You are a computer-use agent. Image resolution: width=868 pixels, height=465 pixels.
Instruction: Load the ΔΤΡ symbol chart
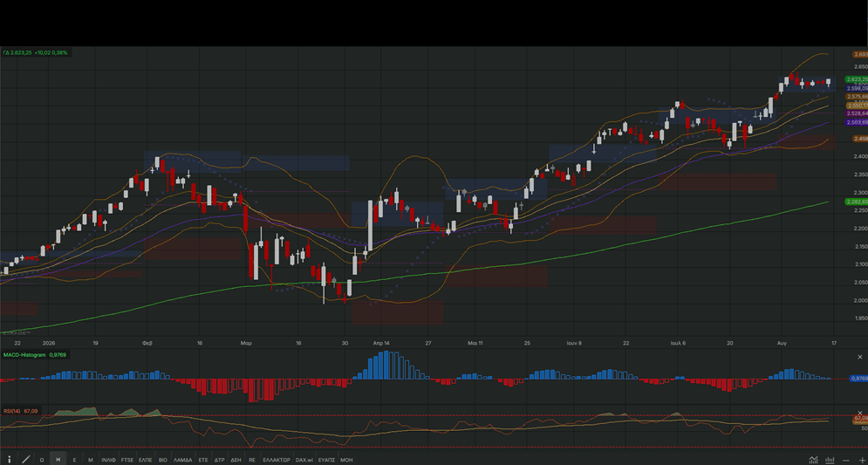tap(219, 460)
